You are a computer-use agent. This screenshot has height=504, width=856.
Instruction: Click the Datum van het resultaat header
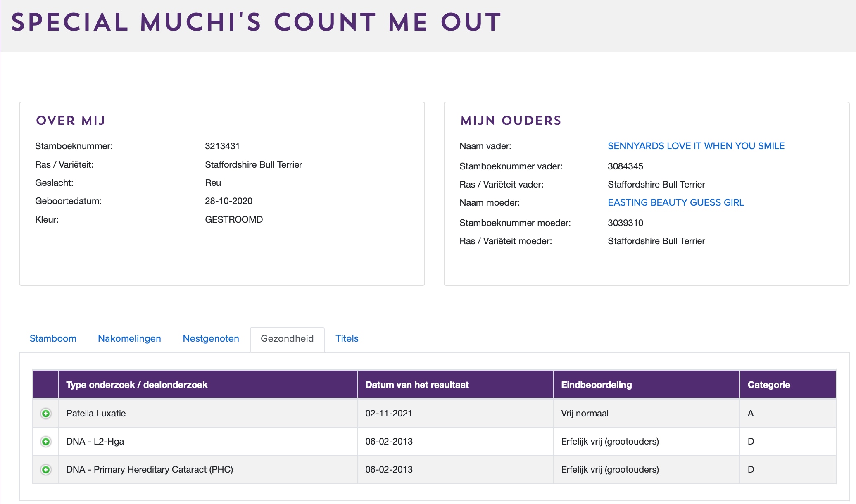pos(417,385)
